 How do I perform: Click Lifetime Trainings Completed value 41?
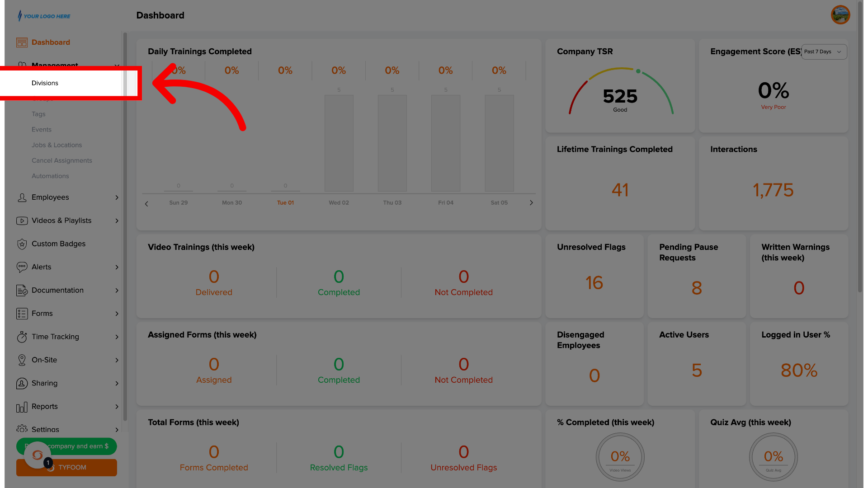(x=620, y=190)
